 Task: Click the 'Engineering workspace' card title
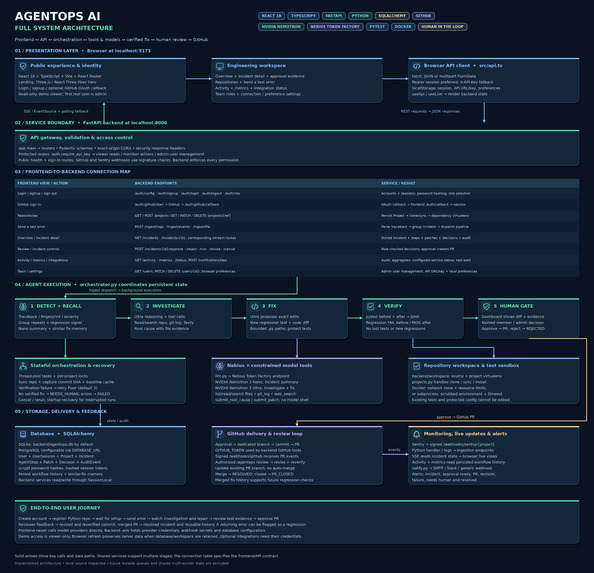tap(256, 66)
